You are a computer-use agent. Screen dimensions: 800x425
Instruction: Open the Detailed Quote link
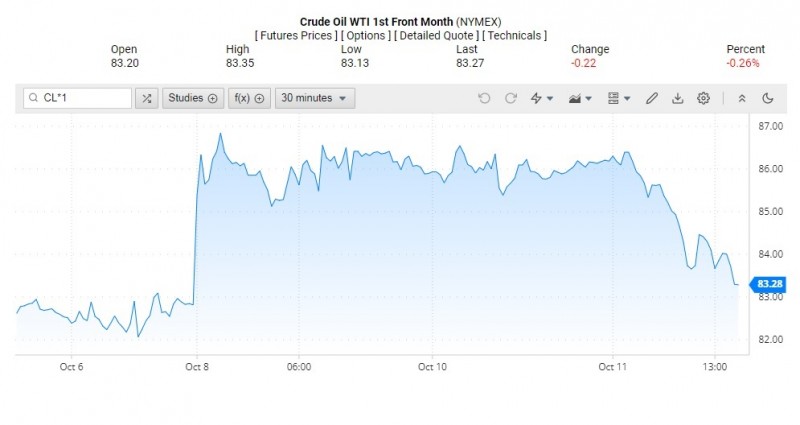438,36
